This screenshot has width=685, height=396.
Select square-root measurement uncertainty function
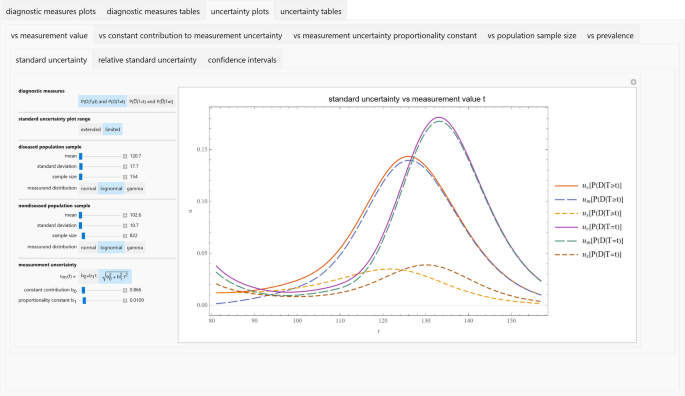(115, 276)
